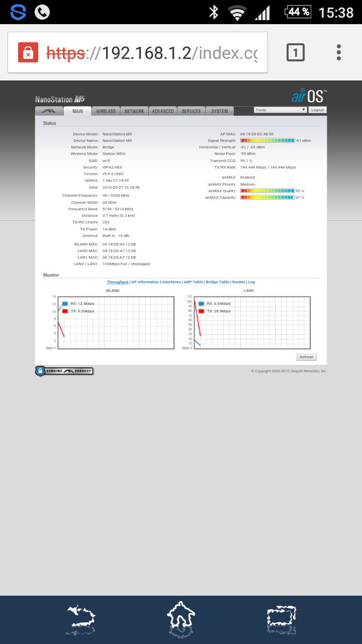The width and height of the screenshot is (362, 644).
Task: Click the WLAN0 RX blue legend swatch
Action: [65, 304]
